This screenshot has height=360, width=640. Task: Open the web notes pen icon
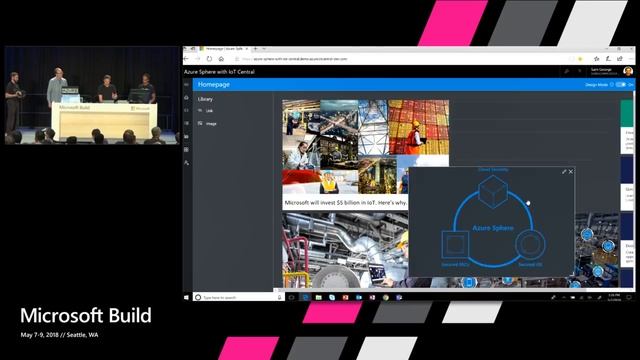(608, 59)
